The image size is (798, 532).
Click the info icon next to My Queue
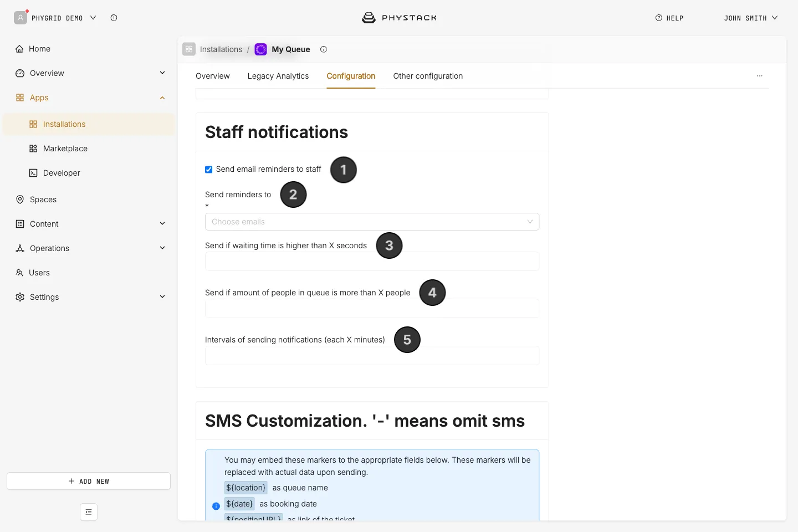click(324, 49)
